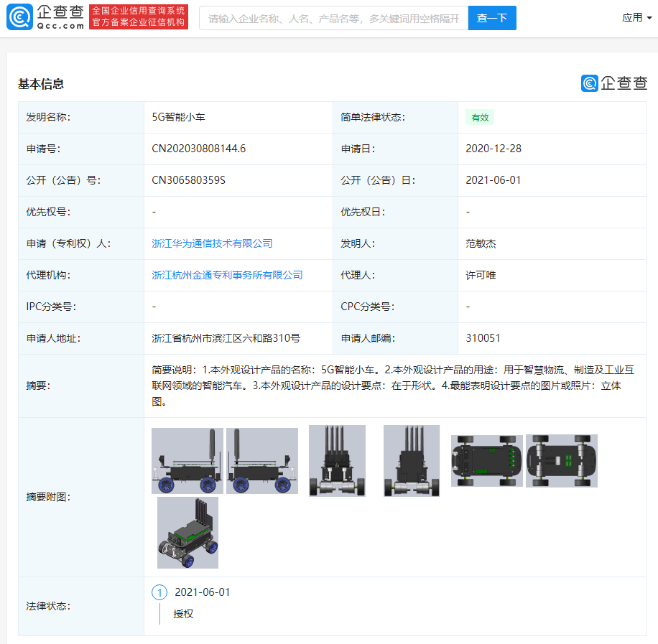Select application number CN202030808144.6
658x644 pixels.
[198, 149]
